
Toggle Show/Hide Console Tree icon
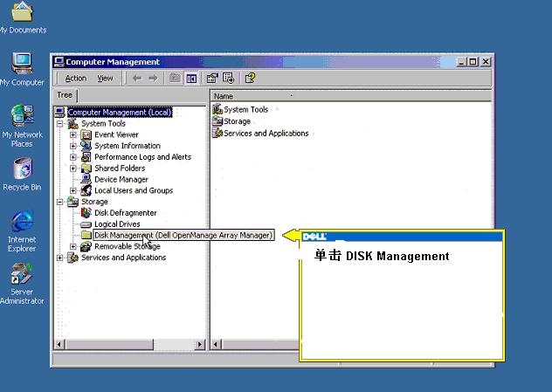click(x=191, y=79)
